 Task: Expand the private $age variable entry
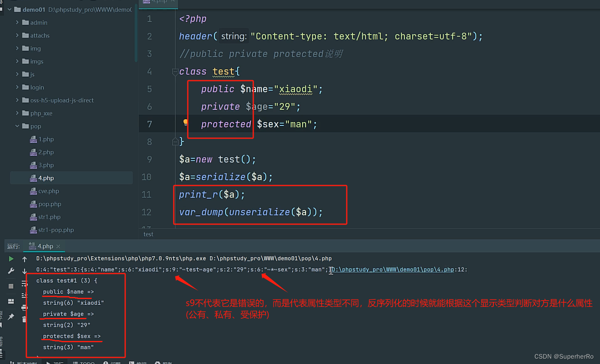66,314
